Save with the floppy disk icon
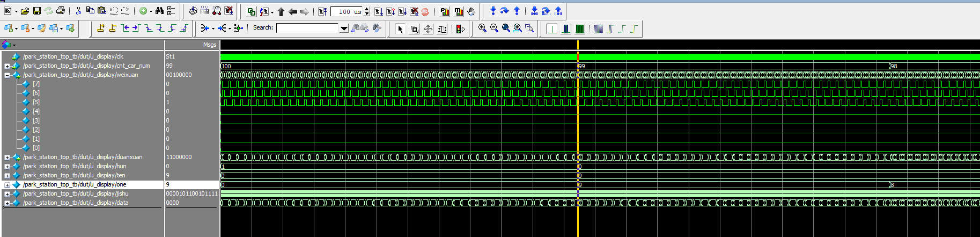 37,11
